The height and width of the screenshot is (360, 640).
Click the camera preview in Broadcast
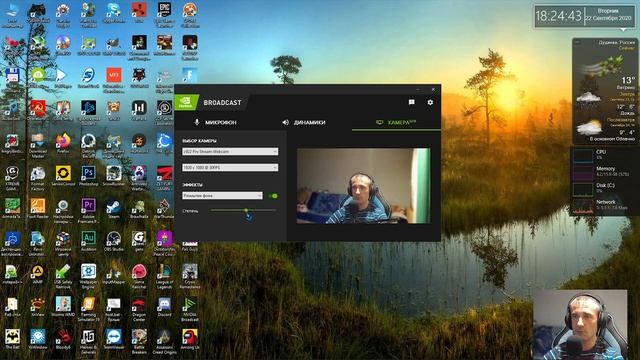tap(363, 186)
